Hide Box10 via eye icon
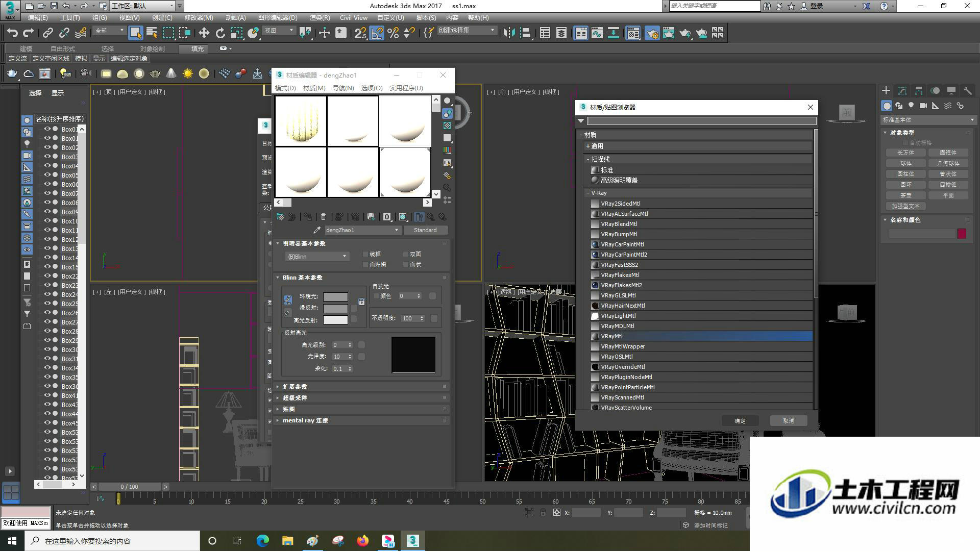 click(47, 221)
